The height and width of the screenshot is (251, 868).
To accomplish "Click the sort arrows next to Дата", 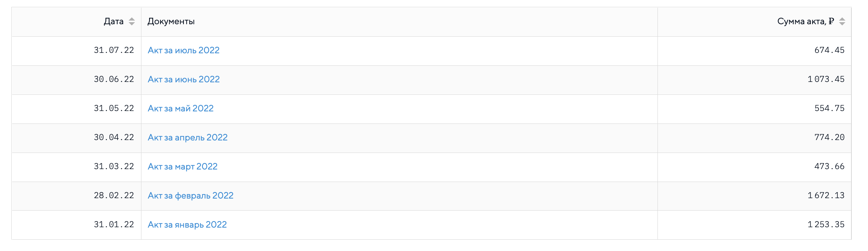I will tap(132, 22).
